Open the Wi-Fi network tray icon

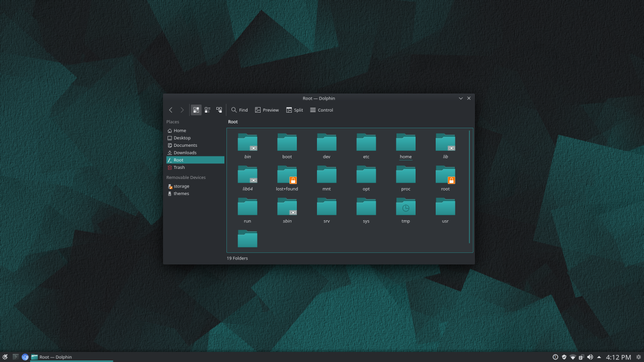point(573,357)
